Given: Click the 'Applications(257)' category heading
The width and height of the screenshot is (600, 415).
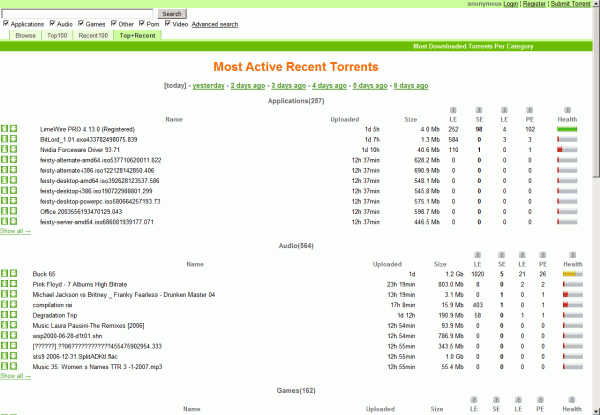Looking at the screenshot, I should (x=296, y=101).
